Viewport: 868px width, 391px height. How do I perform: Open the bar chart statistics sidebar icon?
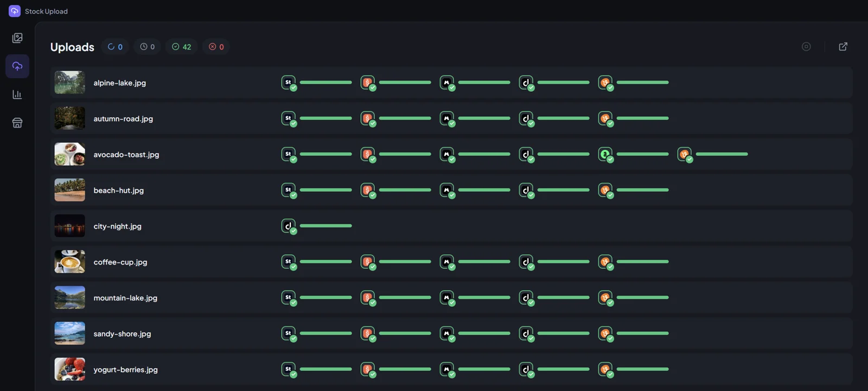17,94
